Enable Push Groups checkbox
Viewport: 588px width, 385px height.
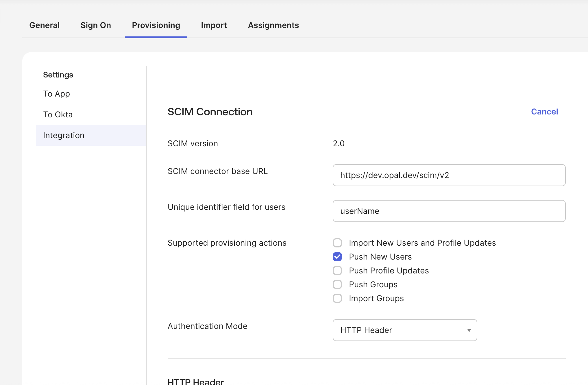pyautogui.click(x=337, y=284)
